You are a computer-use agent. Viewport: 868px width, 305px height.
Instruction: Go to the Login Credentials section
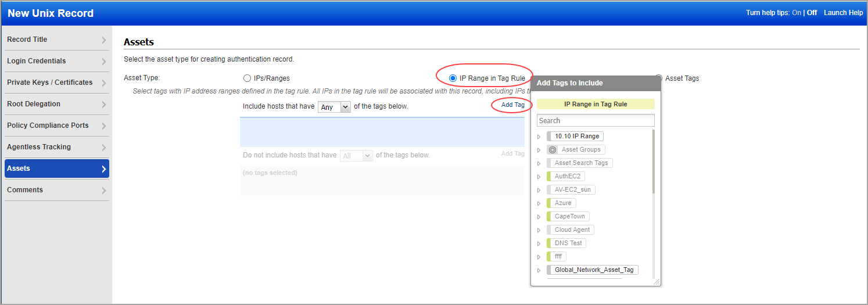(x=57, y=61)
